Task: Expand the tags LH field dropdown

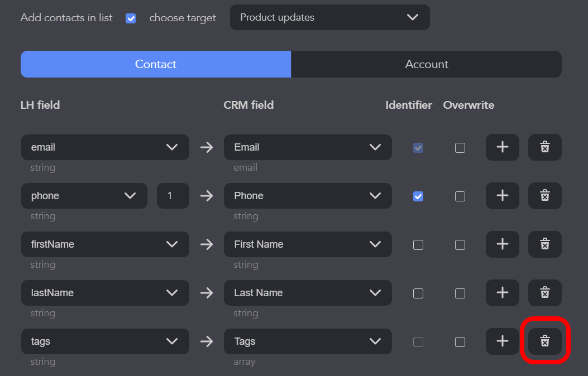Action: point(105,341)
